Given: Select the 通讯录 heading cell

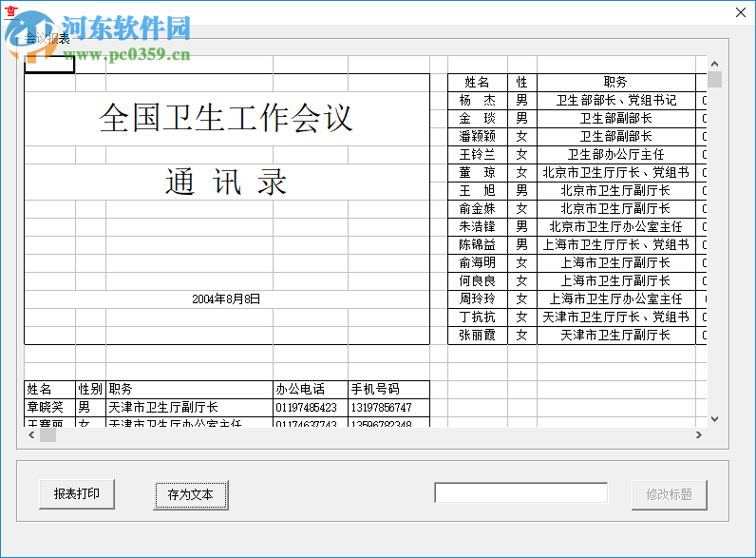Looking at the screenshot, I should tap(227, 182).
